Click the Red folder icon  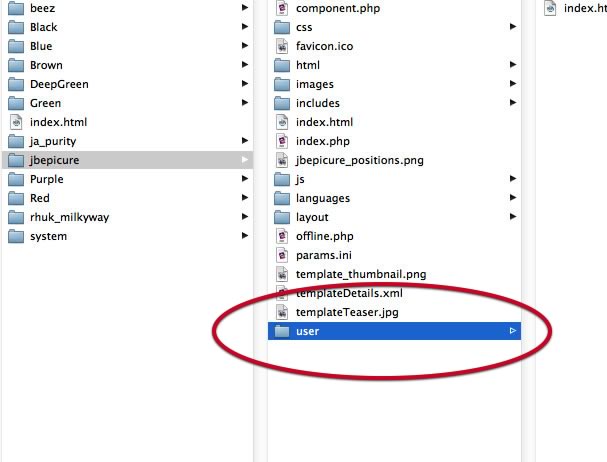(16, 198)
